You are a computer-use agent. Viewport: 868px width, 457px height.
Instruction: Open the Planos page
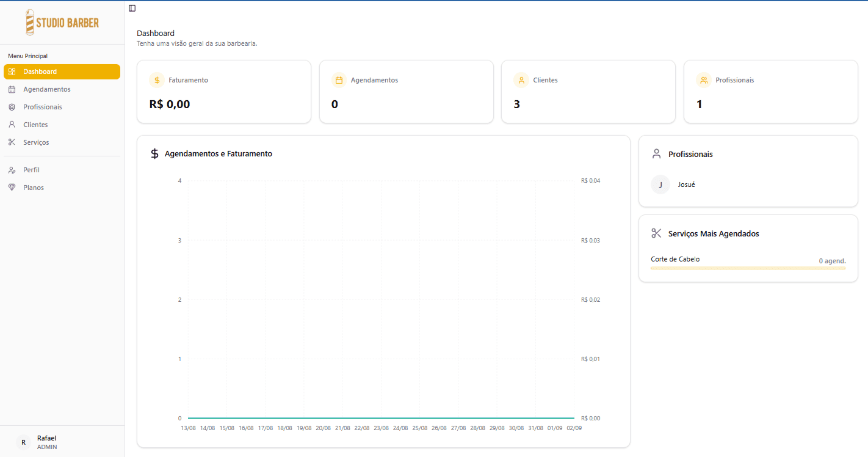(x=34, y=188)
